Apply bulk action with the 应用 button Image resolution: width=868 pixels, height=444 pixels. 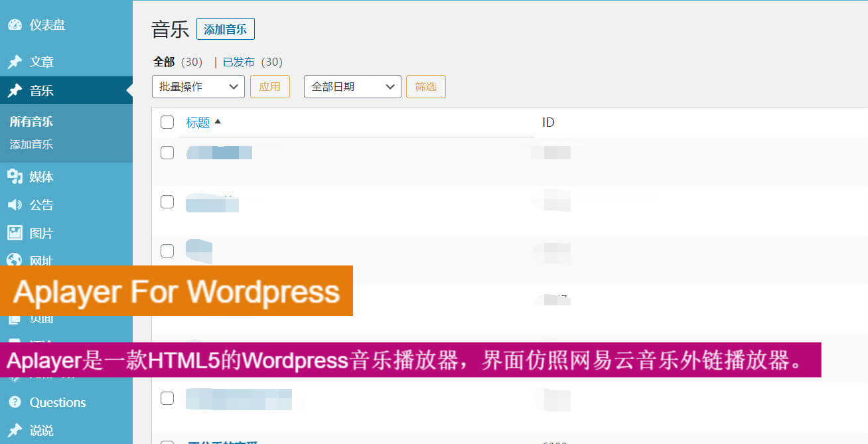click(269, 86)
